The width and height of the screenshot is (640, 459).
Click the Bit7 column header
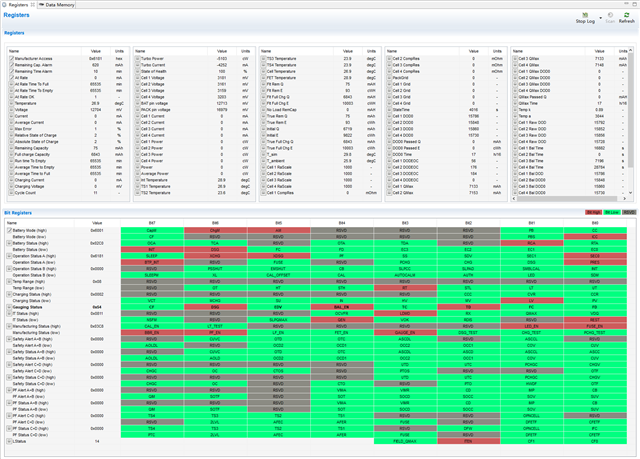152,223
